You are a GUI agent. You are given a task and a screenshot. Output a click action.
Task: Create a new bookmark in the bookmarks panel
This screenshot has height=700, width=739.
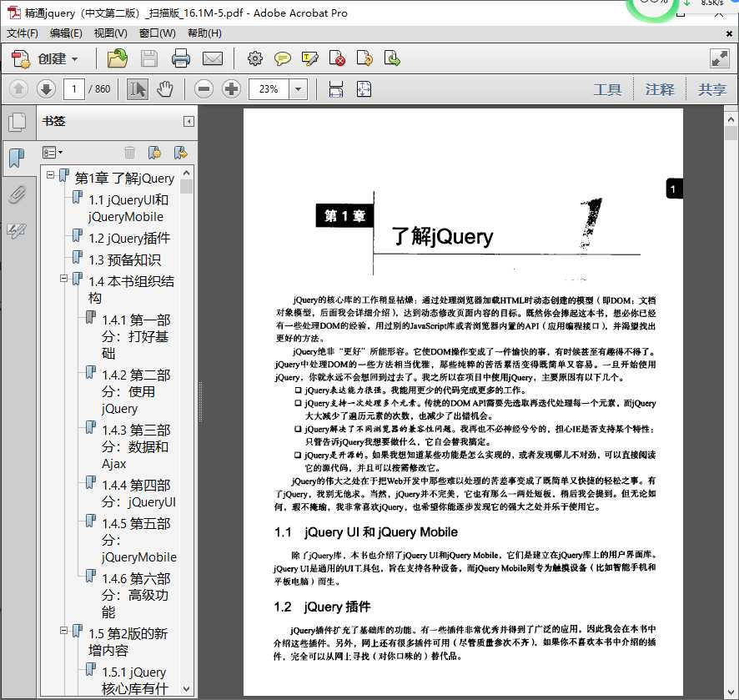pyautogui.click(x=154, y=152)
